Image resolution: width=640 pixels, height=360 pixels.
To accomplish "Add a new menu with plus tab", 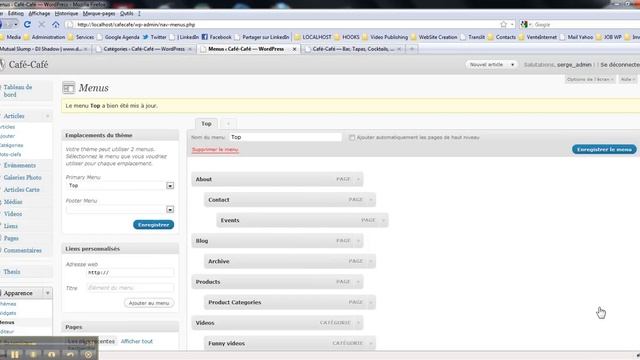I will tap(228, 124).
